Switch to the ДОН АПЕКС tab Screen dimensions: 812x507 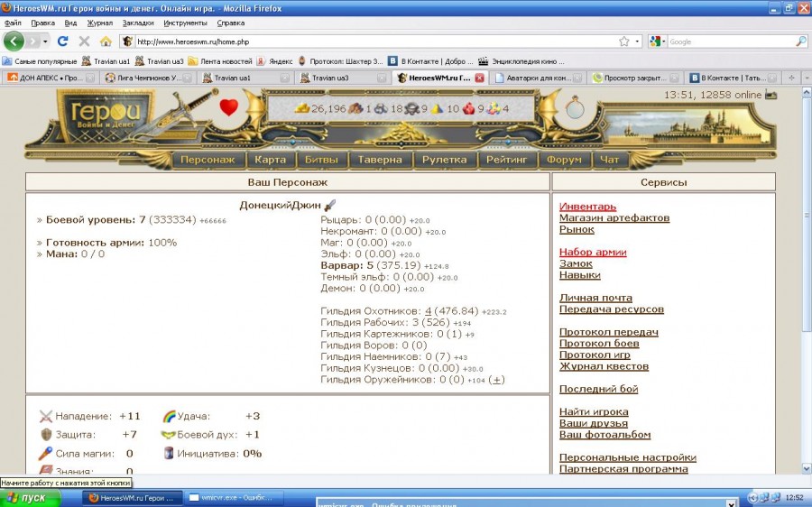[x=51, y=78]
